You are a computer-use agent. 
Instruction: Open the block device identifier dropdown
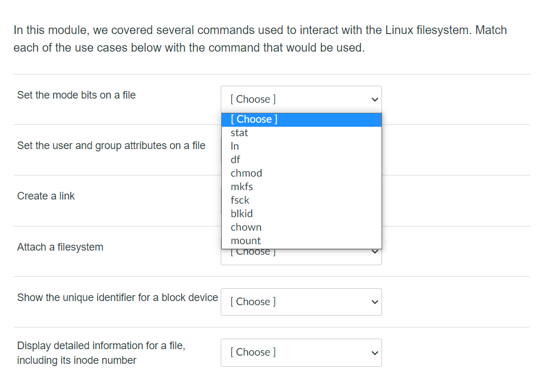point(301,302)
